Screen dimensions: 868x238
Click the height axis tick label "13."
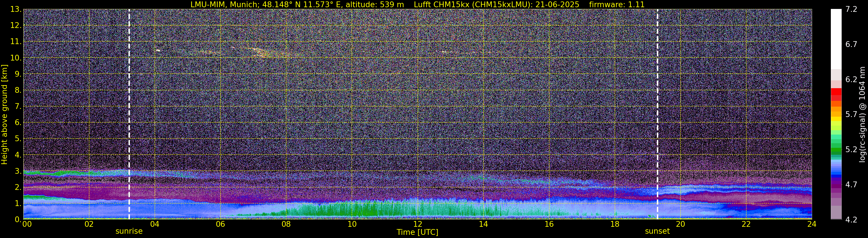tap(16, 9)
